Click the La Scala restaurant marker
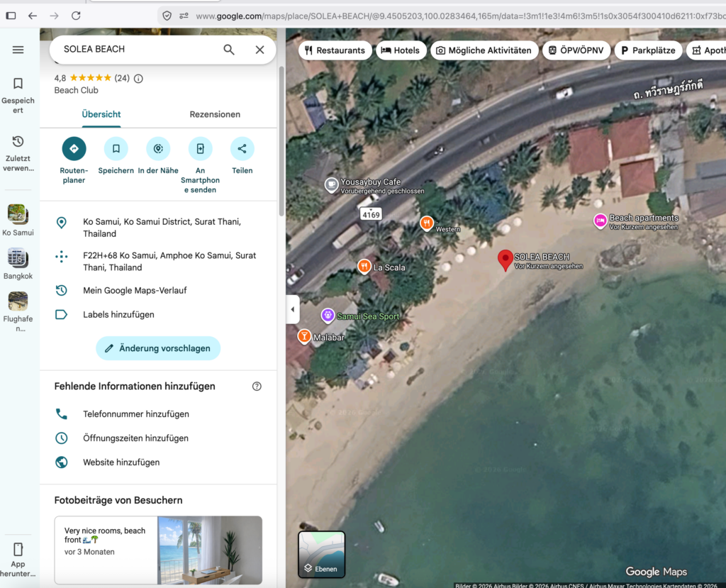This screenshot has width=726, height=588. click(364, 267)
